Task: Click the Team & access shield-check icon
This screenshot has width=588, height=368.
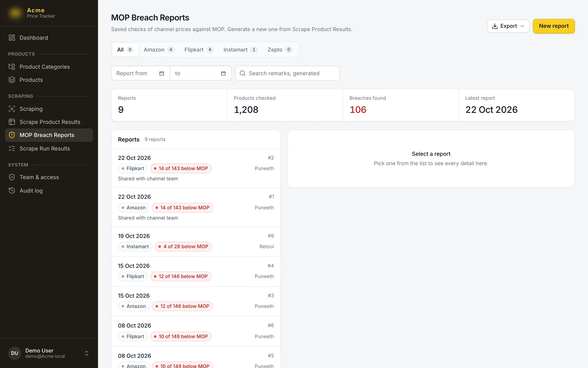Action: coord(12,177)
